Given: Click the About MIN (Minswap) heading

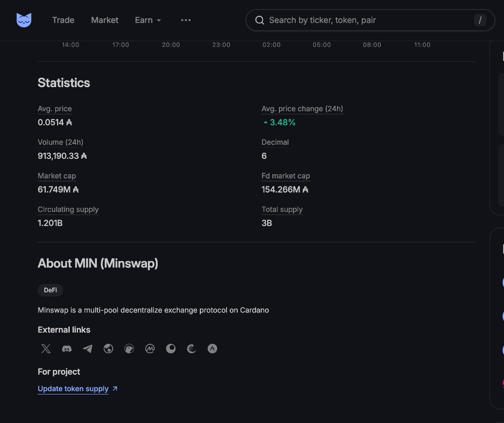Looking at the screenshot, I should [x=98, y=263].
